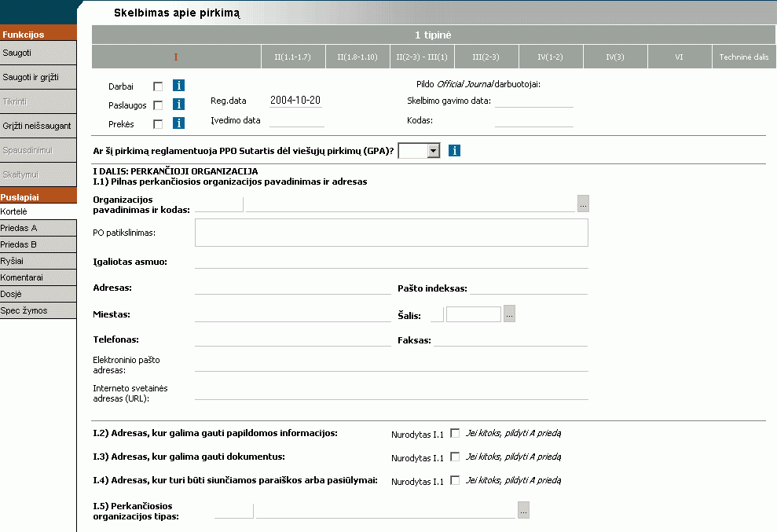Open the Kortelė page

pyautogui.click(x=38, y=211)
